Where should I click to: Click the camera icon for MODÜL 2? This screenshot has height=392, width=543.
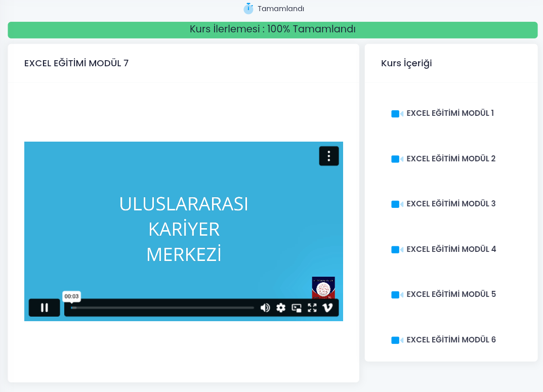397,159
